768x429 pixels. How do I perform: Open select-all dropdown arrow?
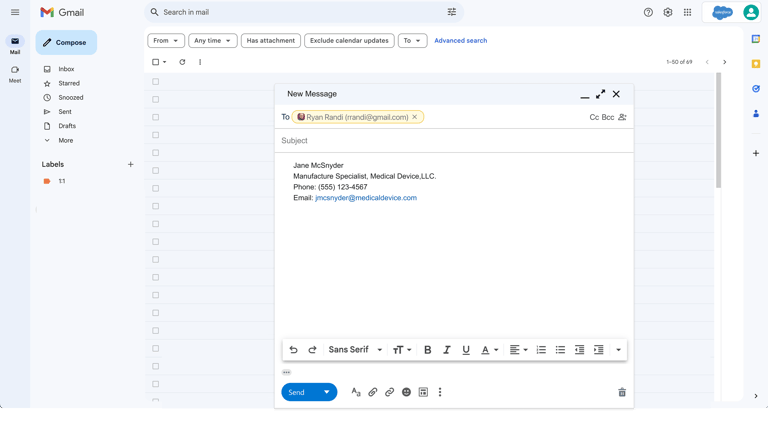165,62
